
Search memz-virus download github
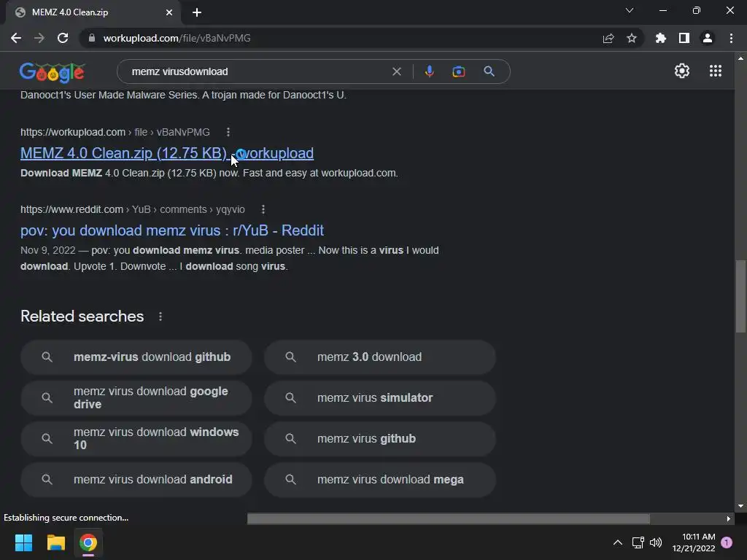(136, 357)
